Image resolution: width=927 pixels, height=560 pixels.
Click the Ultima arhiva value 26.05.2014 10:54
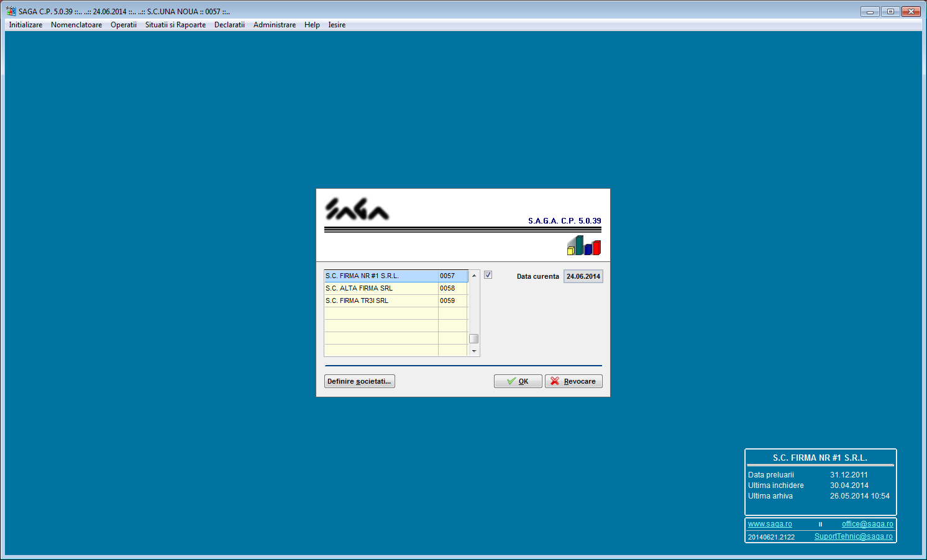pyautogui.click(x=860, y=496)
